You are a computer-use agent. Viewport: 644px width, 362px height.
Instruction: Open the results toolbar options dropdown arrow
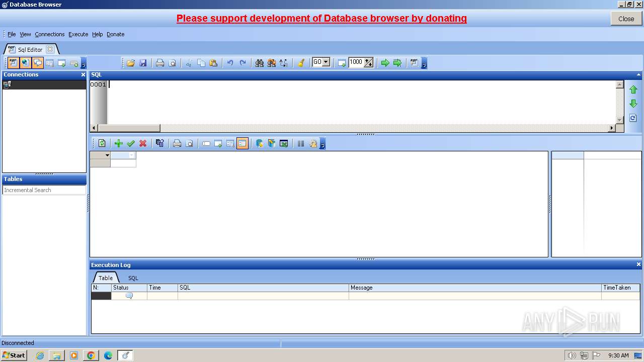point(323,144)
